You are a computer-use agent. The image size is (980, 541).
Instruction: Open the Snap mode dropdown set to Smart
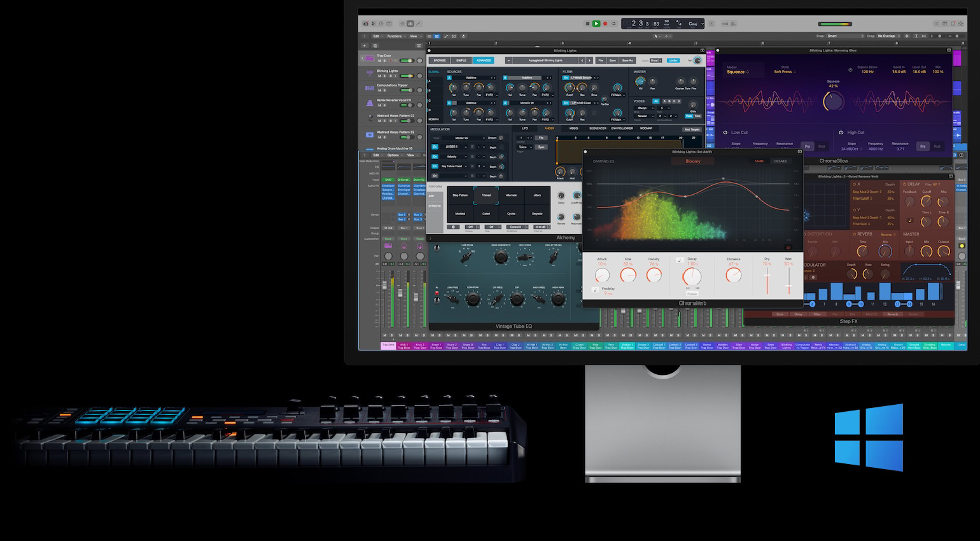point(844,36)
